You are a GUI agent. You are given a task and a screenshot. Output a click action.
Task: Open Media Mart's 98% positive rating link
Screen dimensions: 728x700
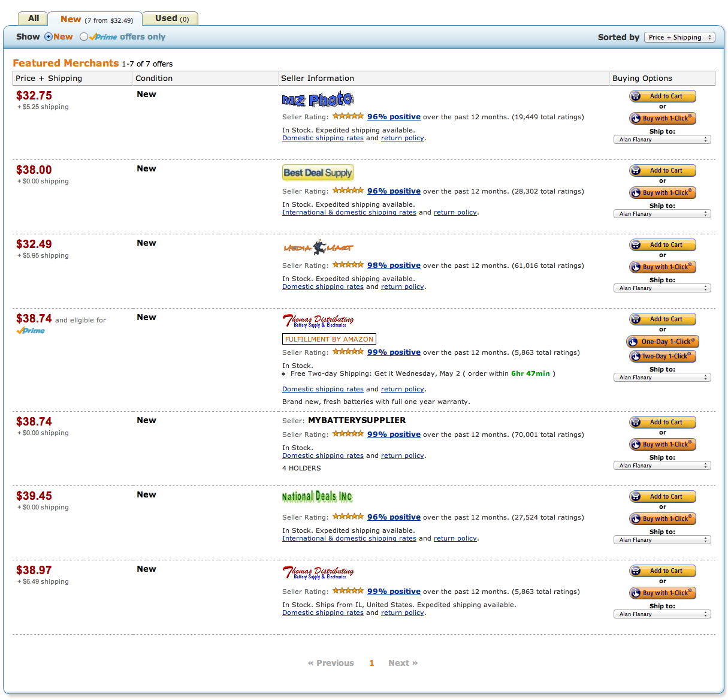[394, 265]
